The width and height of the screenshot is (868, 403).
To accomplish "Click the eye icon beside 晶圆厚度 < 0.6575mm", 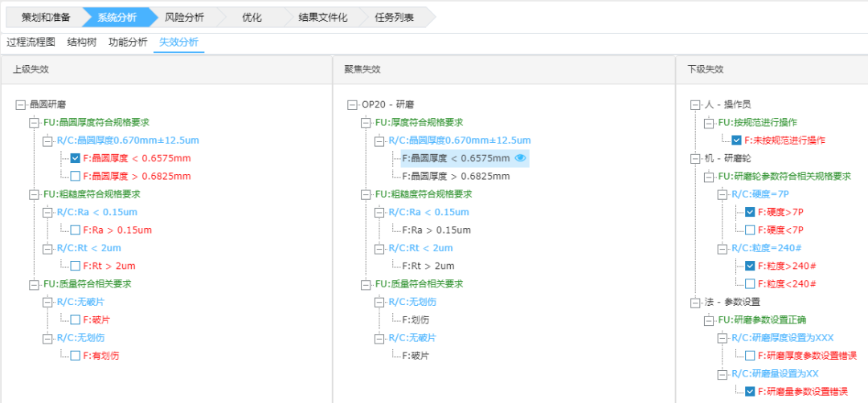I will pos(520,158).
